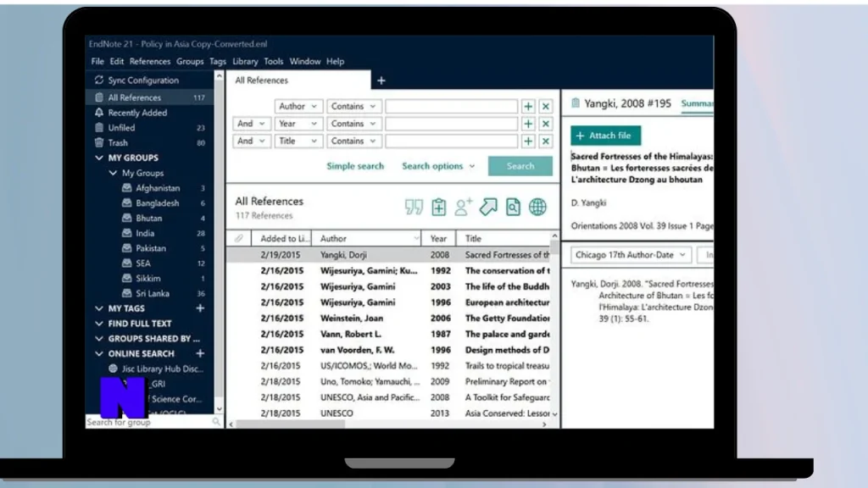
Task: Collapse the My Groups subfolder
Action: [113, 173]
